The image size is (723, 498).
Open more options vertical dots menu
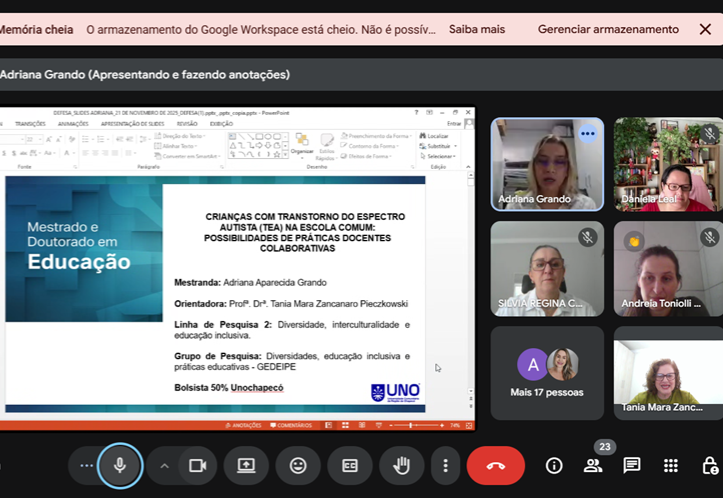(445, 465)
